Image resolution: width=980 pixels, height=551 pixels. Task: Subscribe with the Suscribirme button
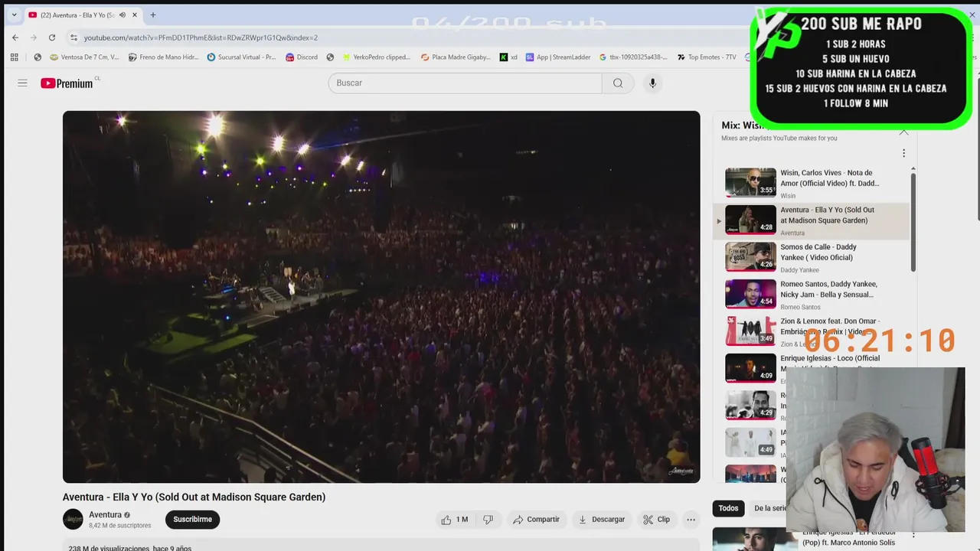(x=192, y=520)
